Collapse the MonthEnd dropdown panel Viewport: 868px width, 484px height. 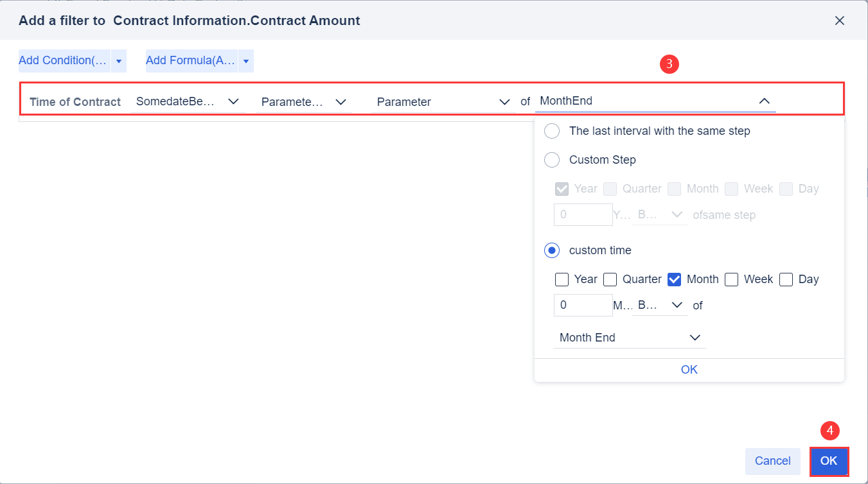click(x=764, y=101)
